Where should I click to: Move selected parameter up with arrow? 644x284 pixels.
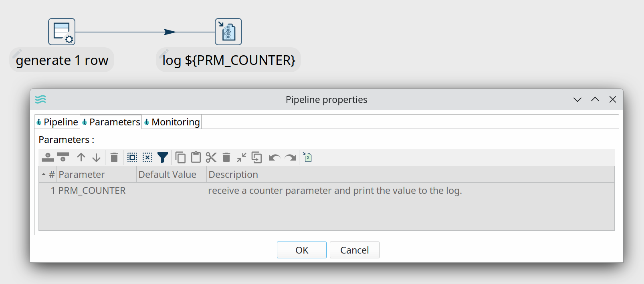81,157
